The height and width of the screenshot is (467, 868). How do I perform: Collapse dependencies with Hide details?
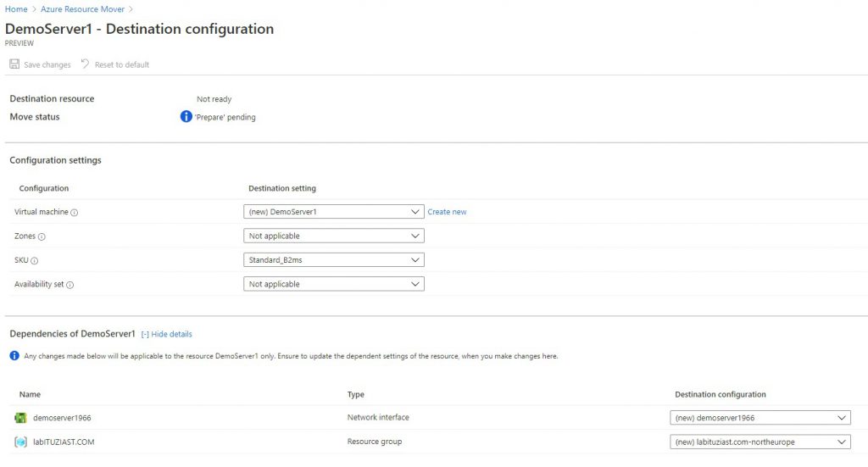point(167,334)
